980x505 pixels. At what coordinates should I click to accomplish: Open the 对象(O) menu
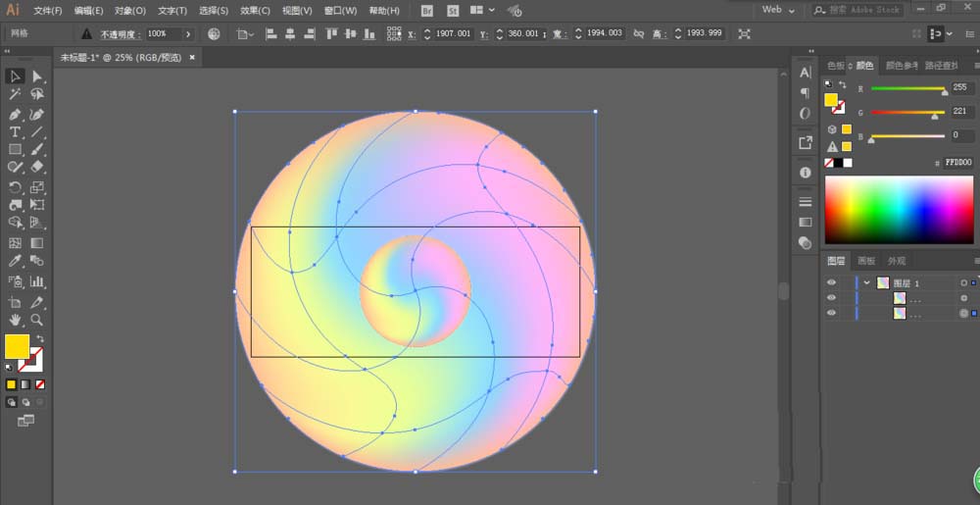130,11
